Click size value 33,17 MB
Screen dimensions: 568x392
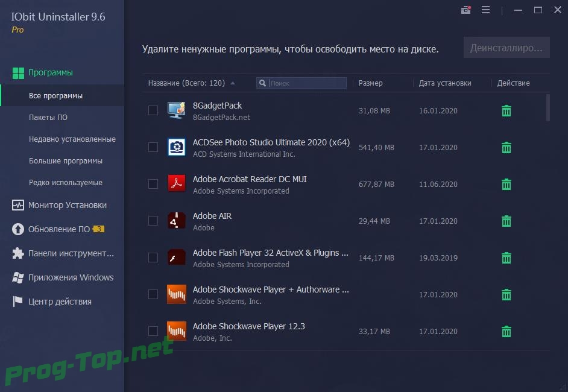(x=374, y=331)
